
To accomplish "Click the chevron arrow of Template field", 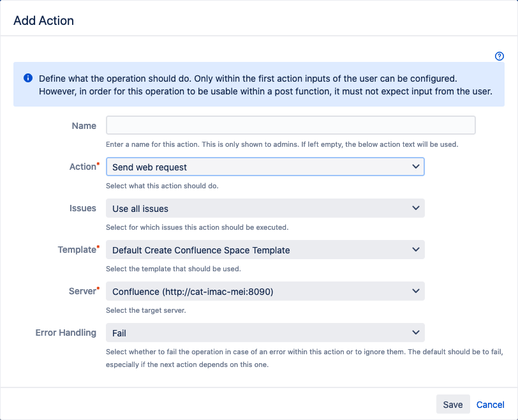I will 416,250.
